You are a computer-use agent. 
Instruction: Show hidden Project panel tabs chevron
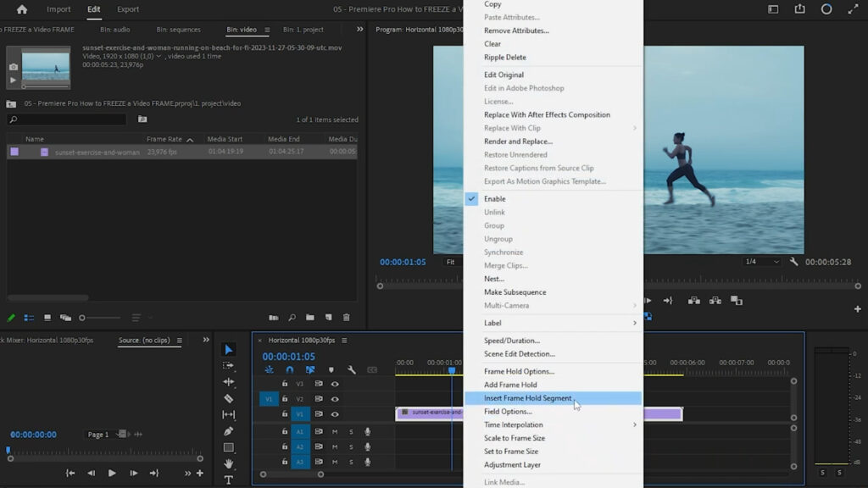[359, 30]
